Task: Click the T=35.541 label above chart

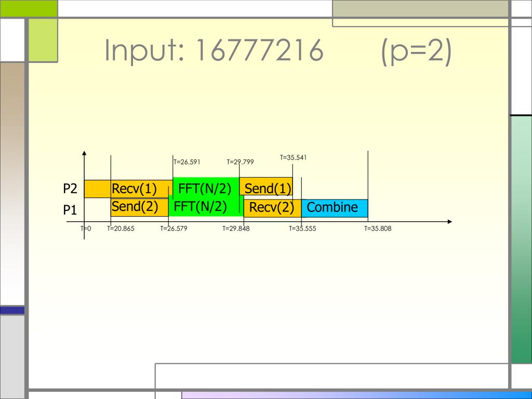Action: pos(293,157)
